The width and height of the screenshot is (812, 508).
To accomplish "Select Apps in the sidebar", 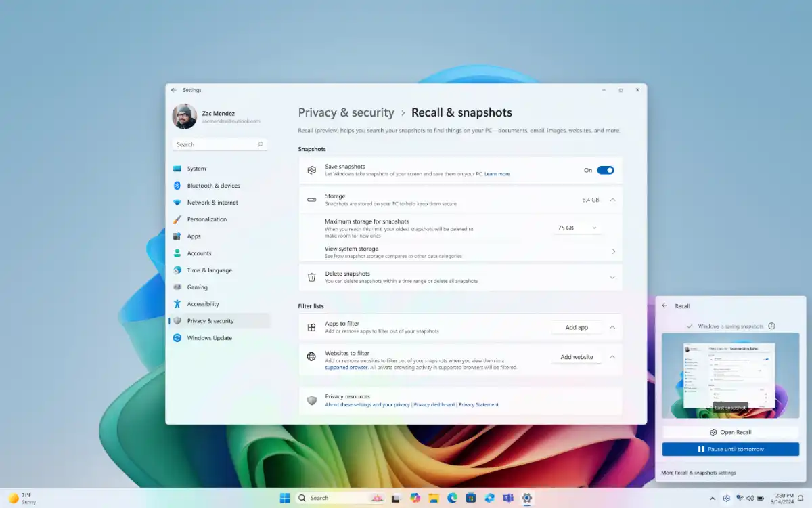I will 219,236.
